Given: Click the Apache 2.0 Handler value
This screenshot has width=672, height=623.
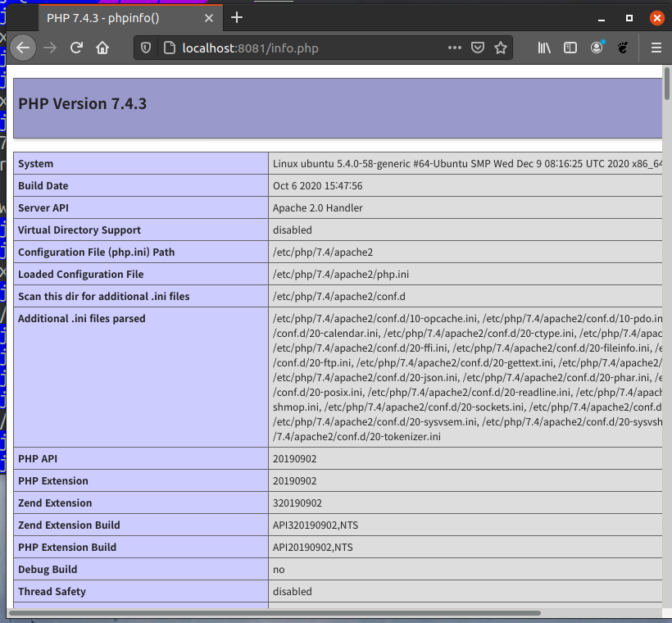Looking at the screenshot, I should coord(318,208).
